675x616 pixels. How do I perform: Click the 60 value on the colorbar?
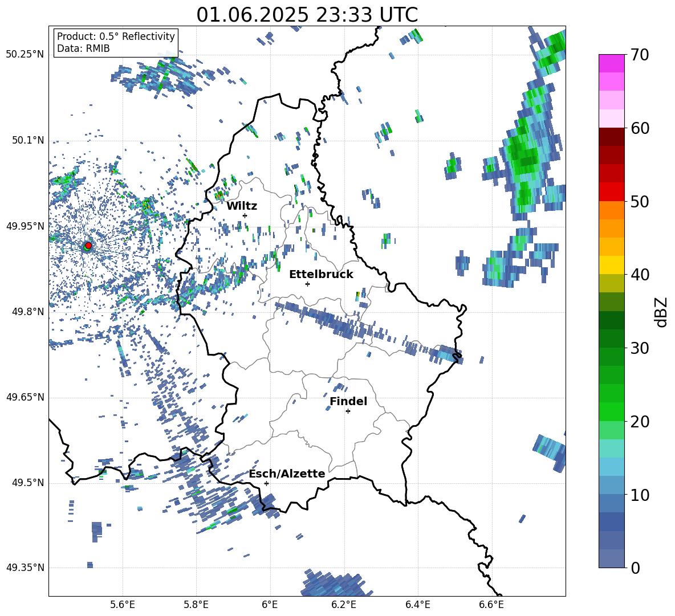click(640, 128)
